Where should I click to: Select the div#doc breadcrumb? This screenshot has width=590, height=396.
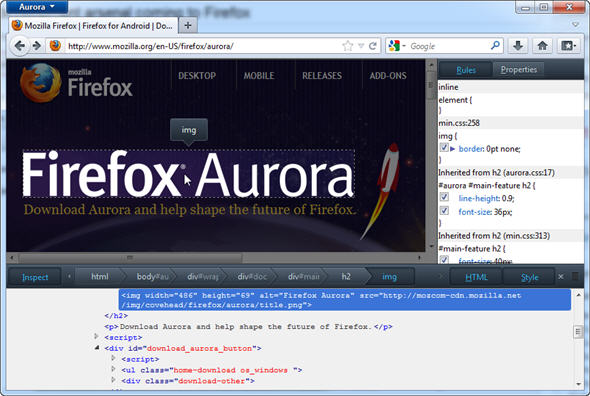[x=252, y=277]
